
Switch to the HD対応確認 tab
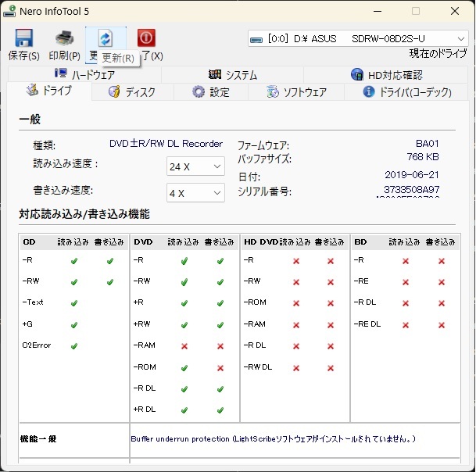pos(386,74)
